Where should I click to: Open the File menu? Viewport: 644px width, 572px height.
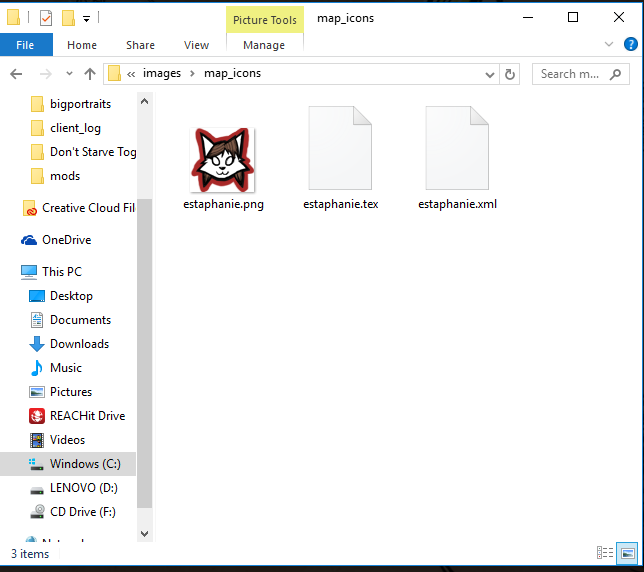click(25, 45)
